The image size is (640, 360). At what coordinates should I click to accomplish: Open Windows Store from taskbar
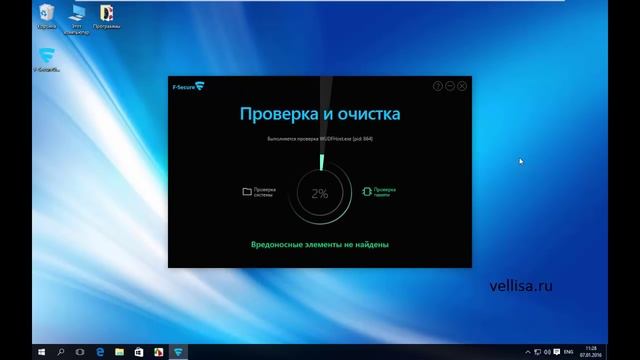[139, 352]
